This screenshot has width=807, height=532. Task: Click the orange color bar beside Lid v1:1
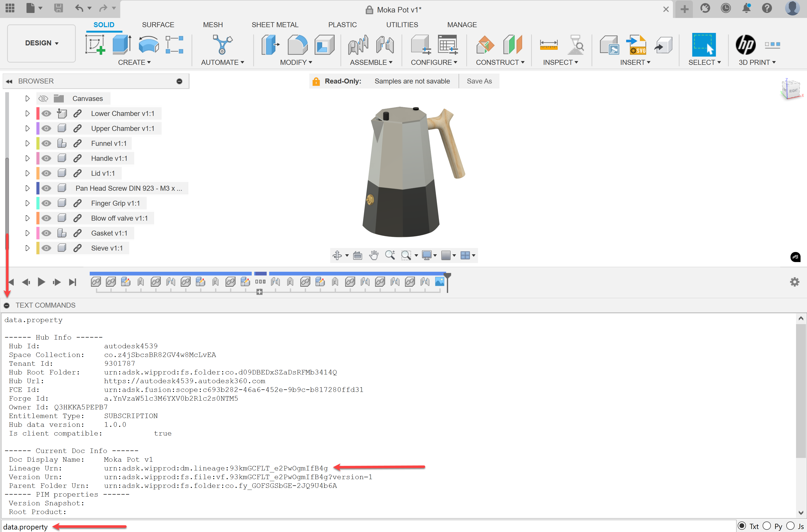[x=38, y=173]
